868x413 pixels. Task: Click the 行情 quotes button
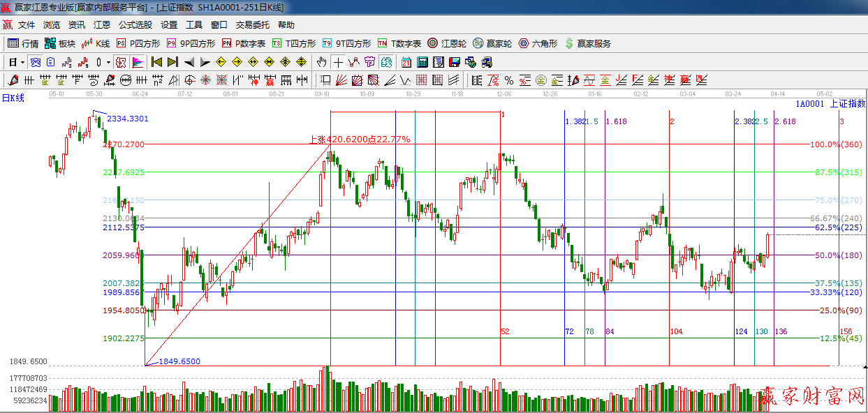[23, 43]
